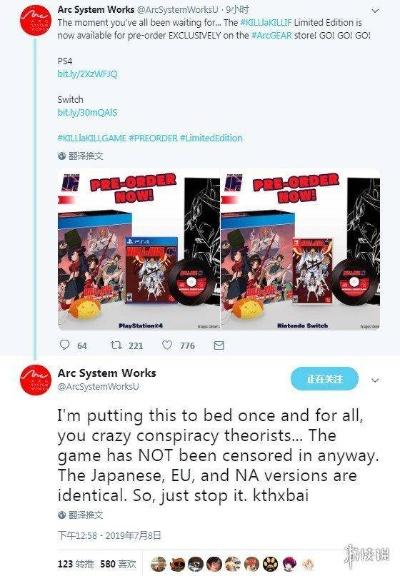Open the direct message envelope icon
The width and height of the screenshot is (400, 576).
tap(219, 345)
